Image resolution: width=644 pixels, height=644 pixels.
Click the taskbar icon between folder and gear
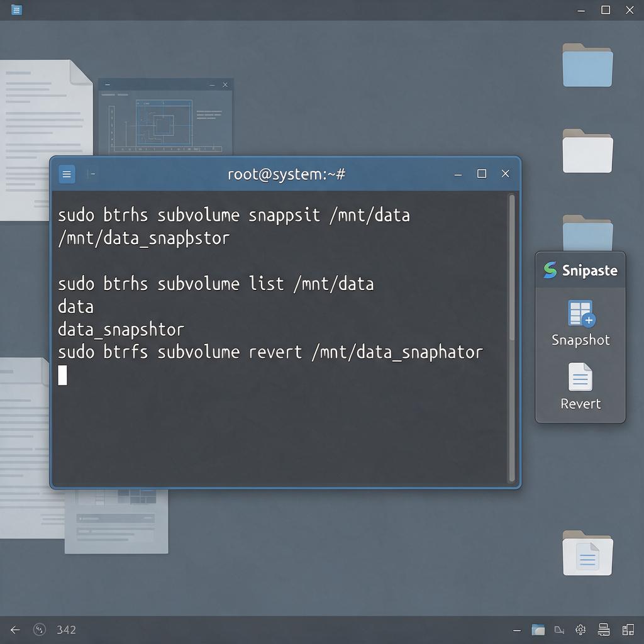click(559, 630)
